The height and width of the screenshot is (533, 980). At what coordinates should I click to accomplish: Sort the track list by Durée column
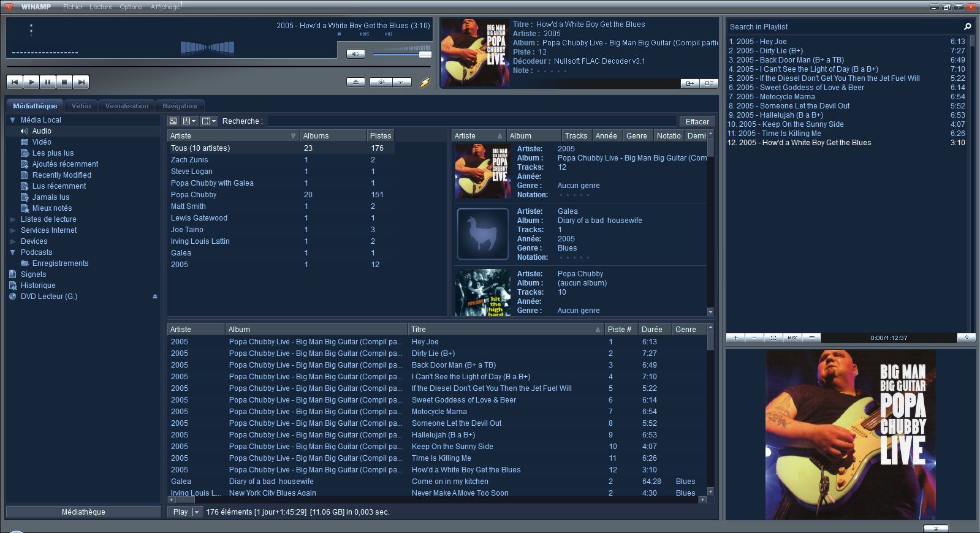pos(655,330)
